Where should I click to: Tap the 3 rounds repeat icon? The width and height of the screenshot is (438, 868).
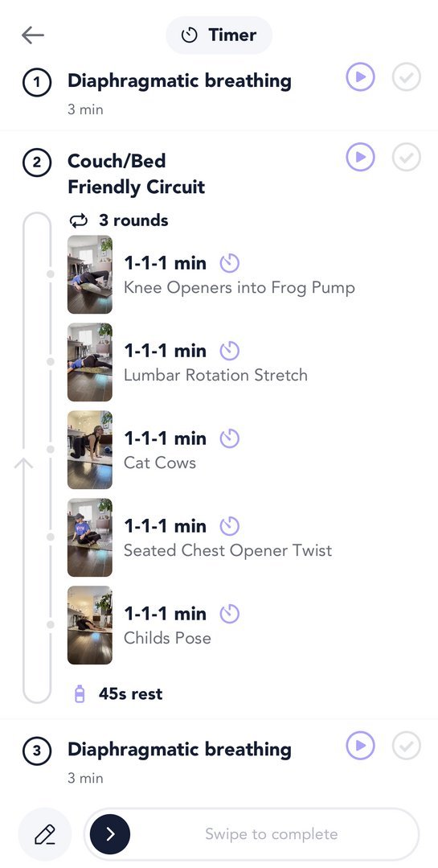[x=79, y=221]
